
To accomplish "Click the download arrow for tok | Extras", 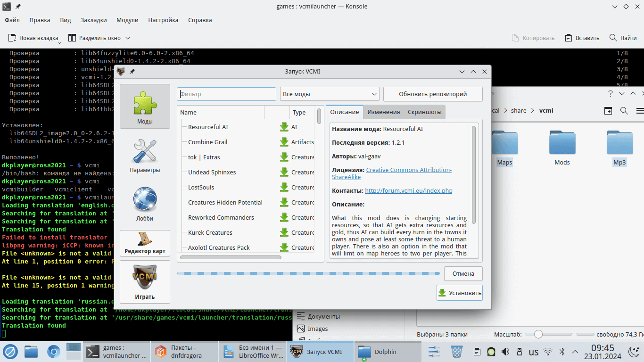I will (284, 157).
